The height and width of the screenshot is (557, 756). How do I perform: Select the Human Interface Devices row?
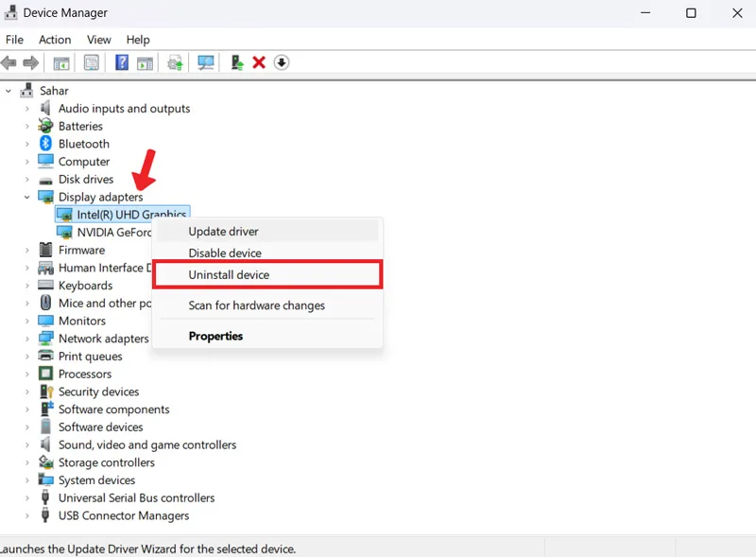click(105, 268)
